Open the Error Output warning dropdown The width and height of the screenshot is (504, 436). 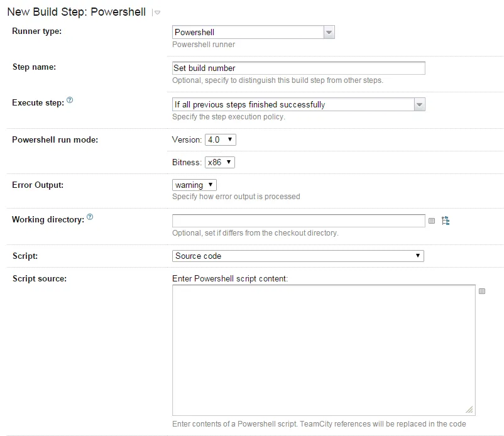click(194, 185)
